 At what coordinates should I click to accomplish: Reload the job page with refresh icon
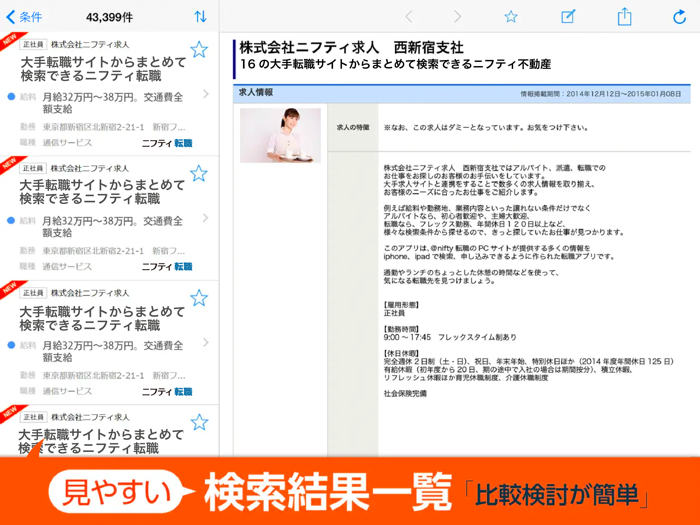679,17
